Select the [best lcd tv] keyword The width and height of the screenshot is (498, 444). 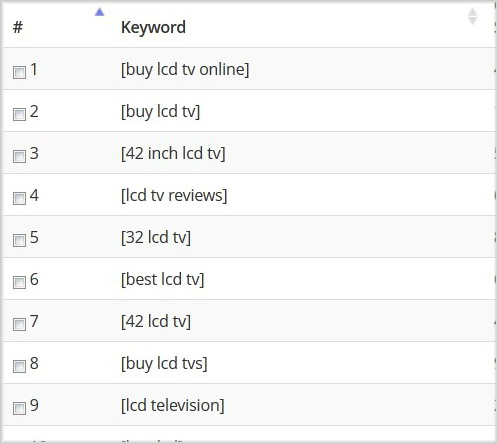162,280
